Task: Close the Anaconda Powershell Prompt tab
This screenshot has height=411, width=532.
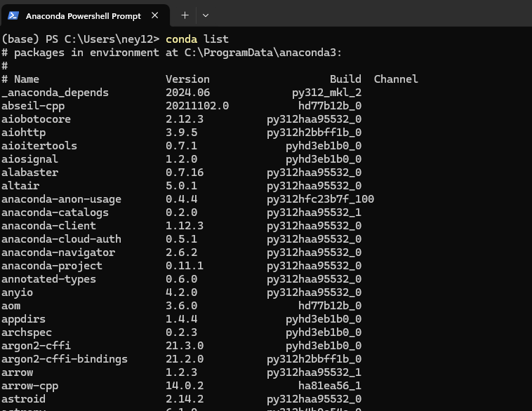Action: (154, 15)
